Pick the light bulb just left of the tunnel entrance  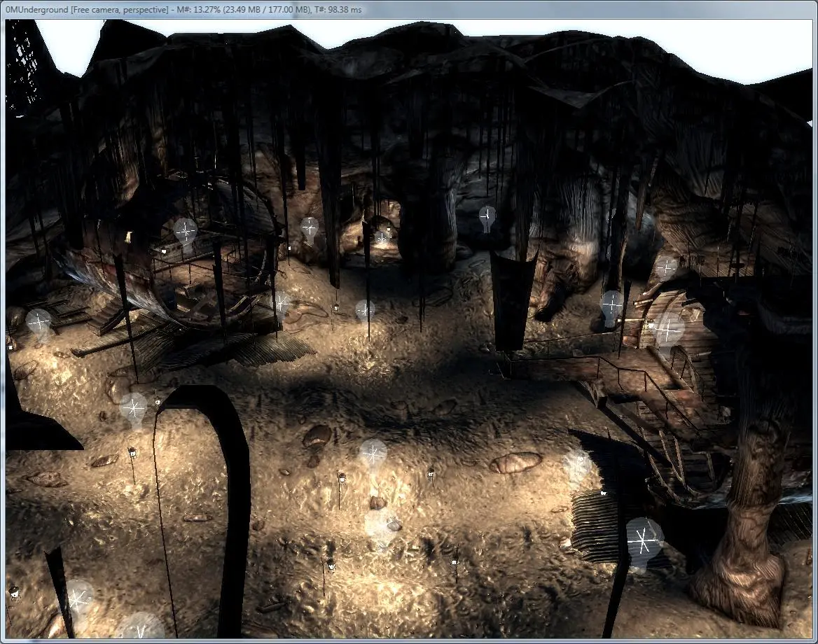pos(310,230)
